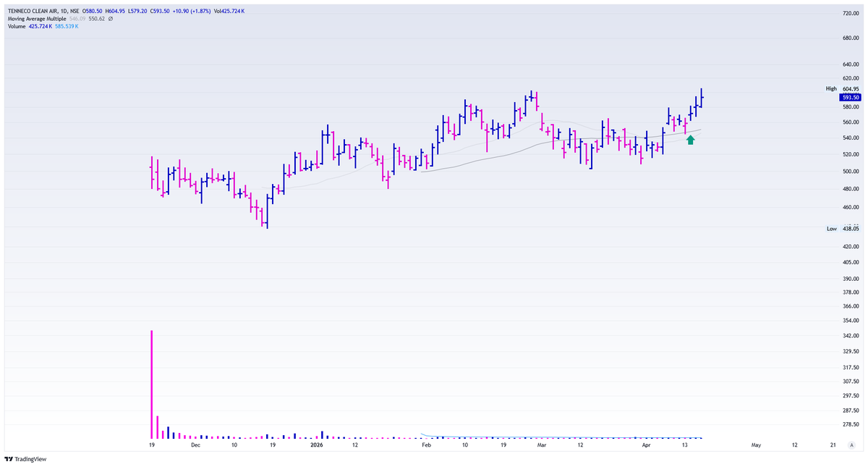This screenshot has width=868, height=467.
Task: Select the TENNECO CLEAN AIR, 1D, NSE title
Action: [x=43, y=11]
